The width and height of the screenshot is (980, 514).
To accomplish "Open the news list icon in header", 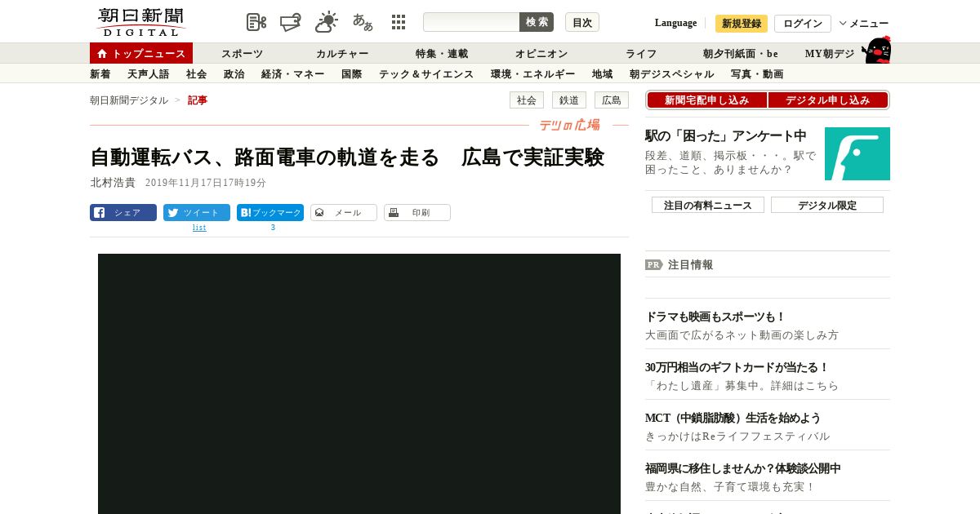I will [x=256, y=22].
